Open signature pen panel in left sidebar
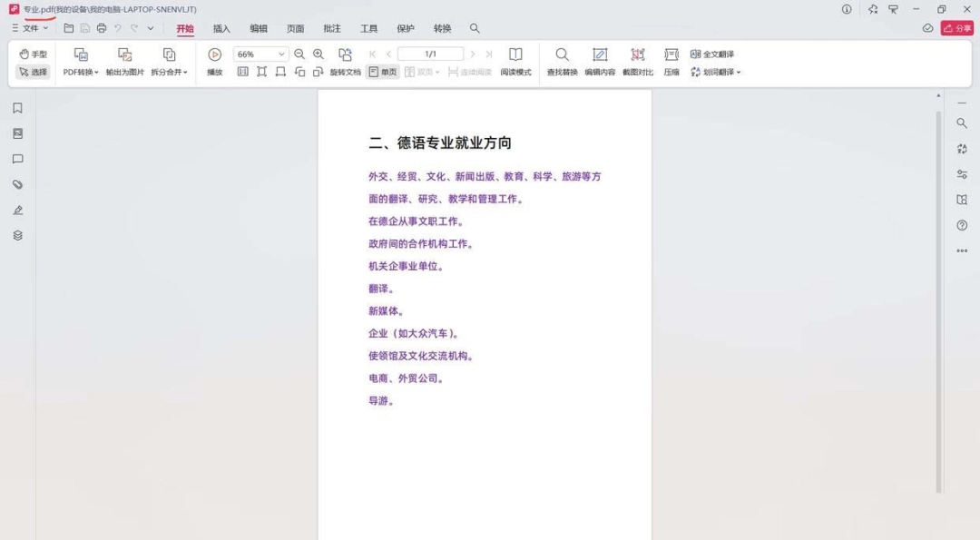Screen dimensions: 980x540 tap(17, 210)
